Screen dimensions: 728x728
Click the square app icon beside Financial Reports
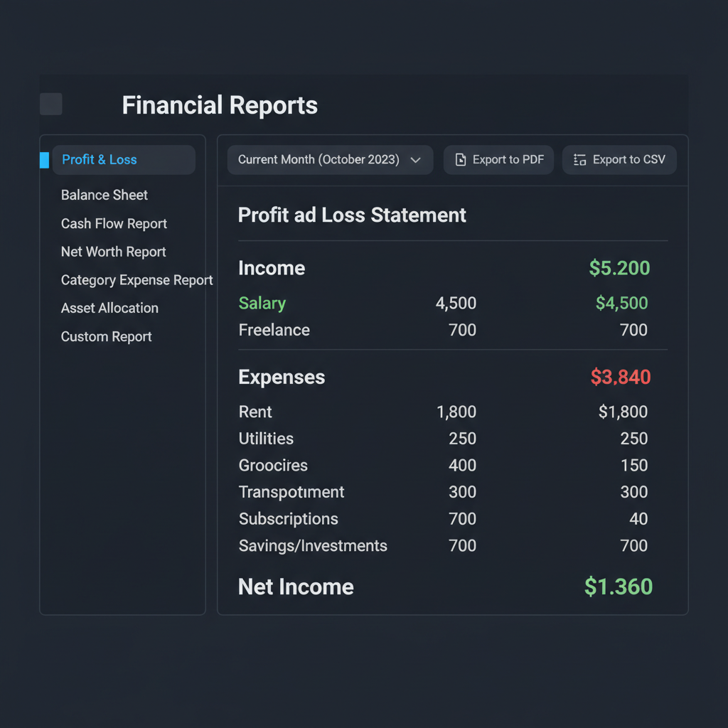(51, 104)
